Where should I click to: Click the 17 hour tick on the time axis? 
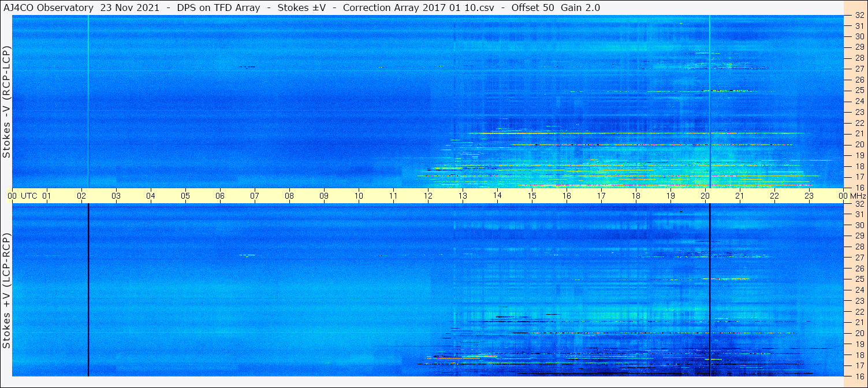coord(601,196)
